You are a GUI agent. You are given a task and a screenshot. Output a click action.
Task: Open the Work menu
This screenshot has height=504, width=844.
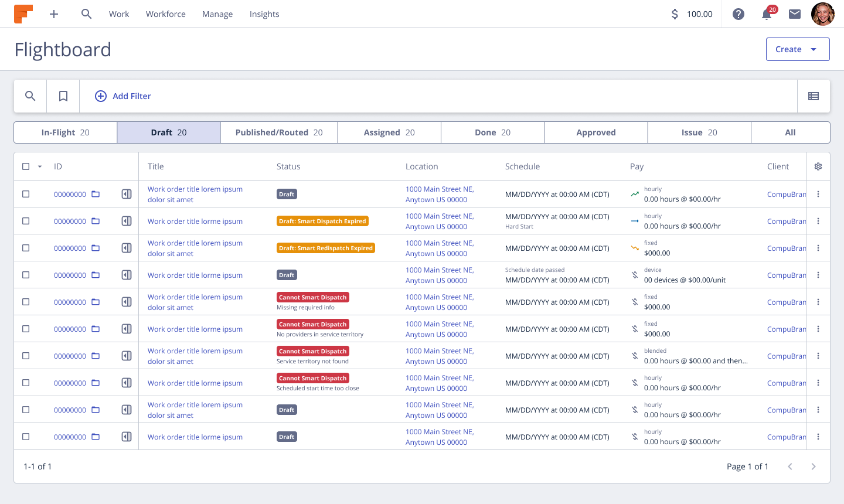119,14
